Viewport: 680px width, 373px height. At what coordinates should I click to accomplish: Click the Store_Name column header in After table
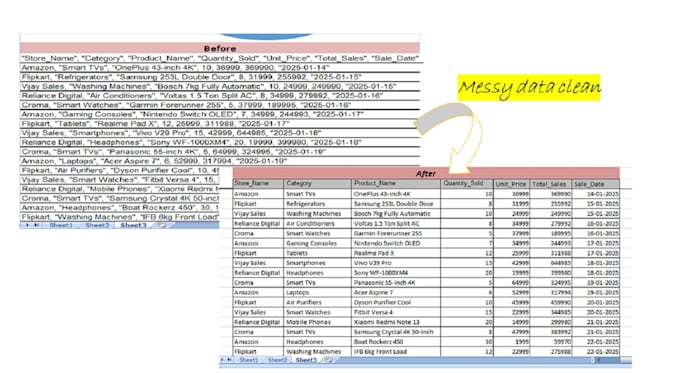[x=258, y=183]
